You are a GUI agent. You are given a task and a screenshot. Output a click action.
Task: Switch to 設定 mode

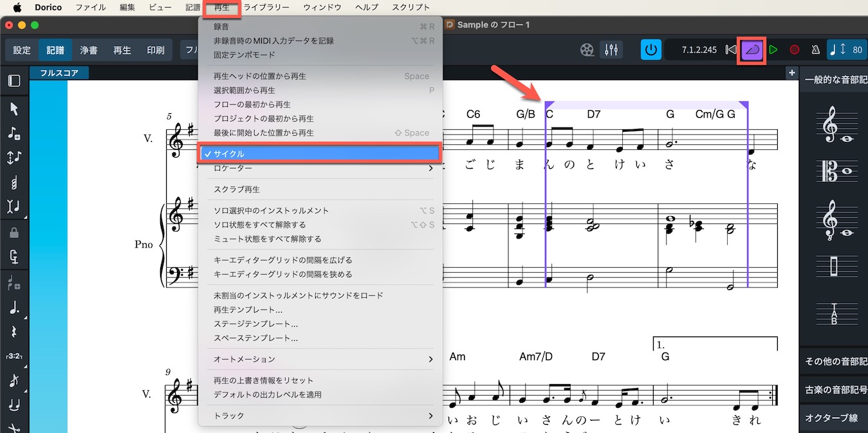22,50
